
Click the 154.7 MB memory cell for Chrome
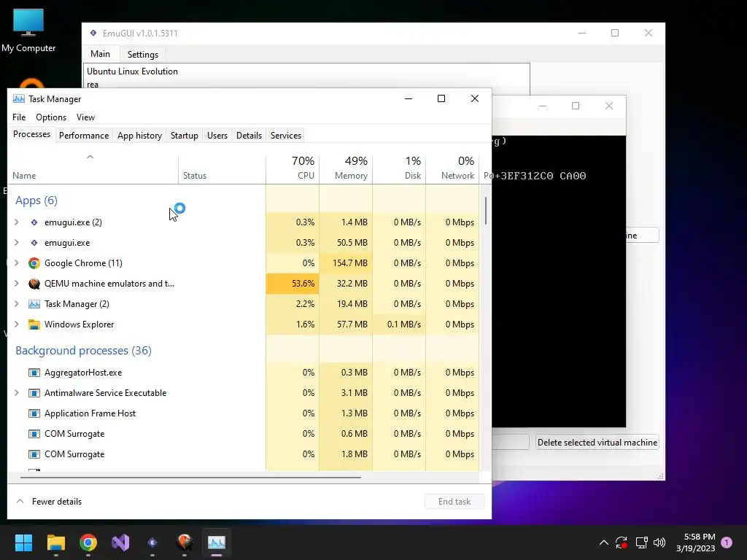click(x=346, y=263)
